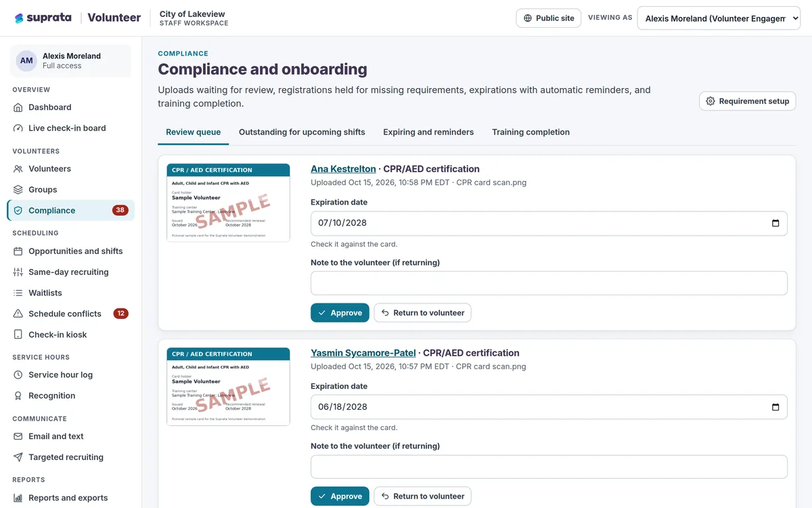
Task: Open Waitlists in the sidebar
Action: point(70,293)
